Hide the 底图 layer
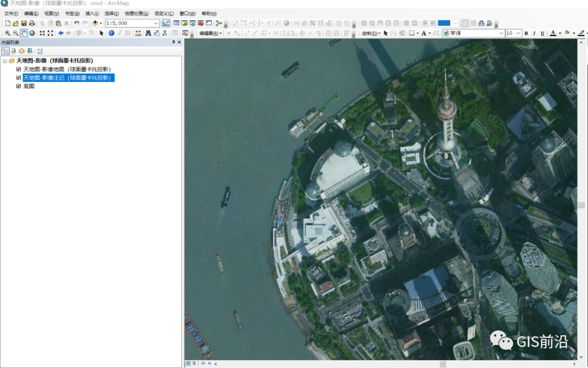Viewport: 588px width, 368px height. pos(19,86)
